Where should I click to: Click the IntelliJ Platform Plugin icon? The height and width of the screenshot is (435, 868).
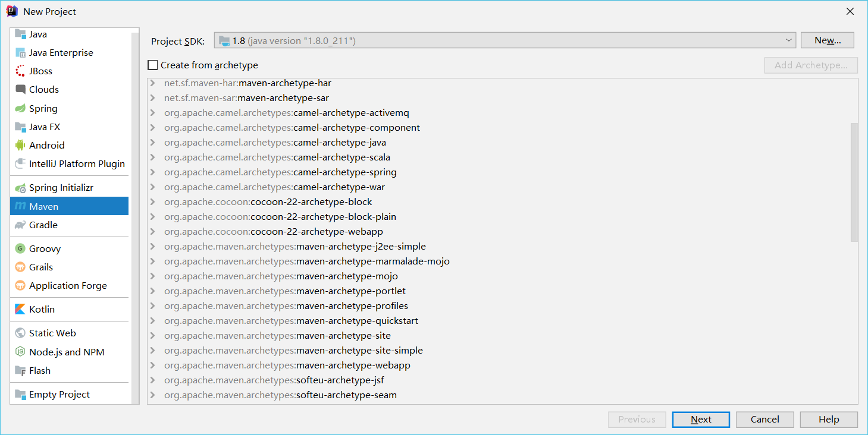(20, 163)
